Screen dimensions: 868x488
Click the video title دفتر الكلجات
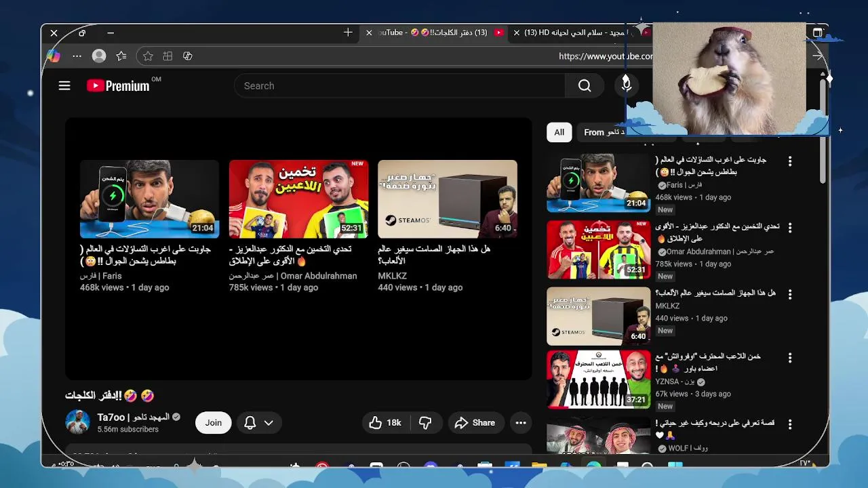tap(110, 395)
